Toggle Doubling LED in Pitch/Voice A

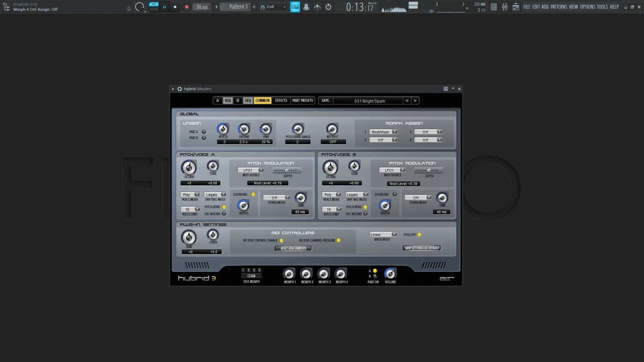(x=253, y=194)
